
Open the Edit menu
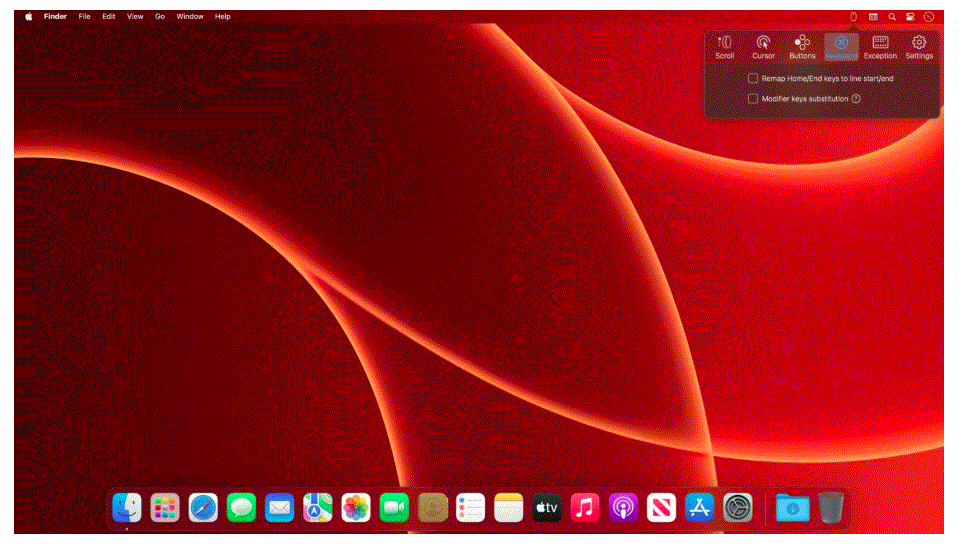(x=108, y=17)
